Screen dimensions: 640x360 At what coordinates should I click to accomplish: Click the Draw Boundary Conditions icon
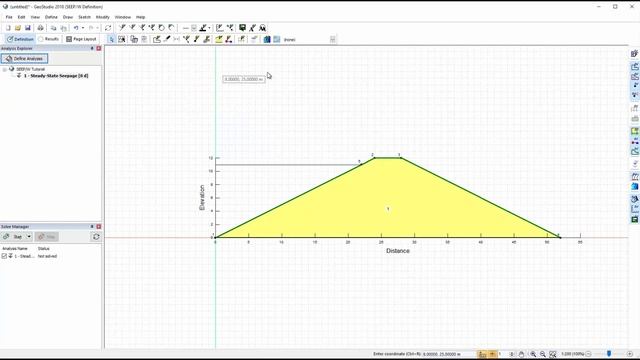coord(229,39)
